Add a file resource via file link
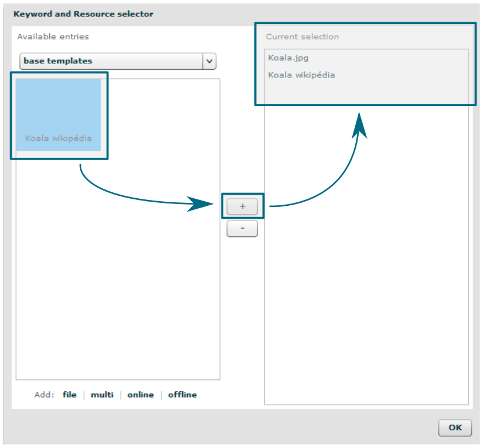 (x=70, y=395)
